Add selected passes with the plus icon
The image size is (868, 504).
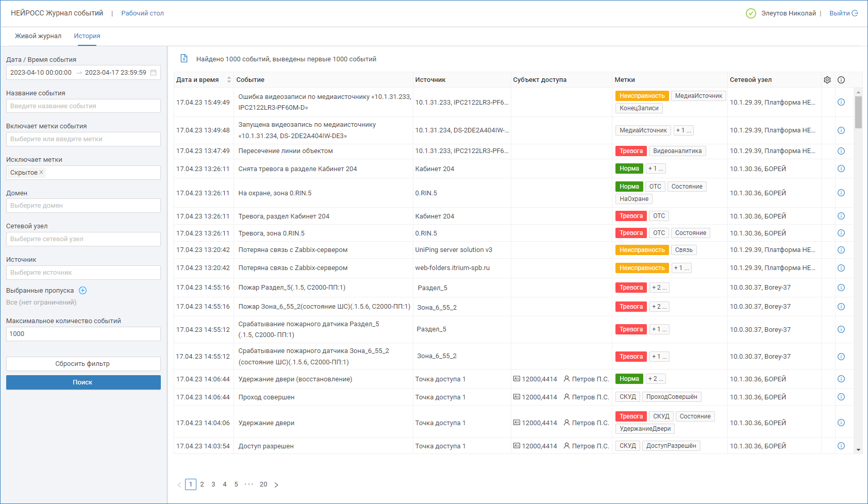point(82,291)
